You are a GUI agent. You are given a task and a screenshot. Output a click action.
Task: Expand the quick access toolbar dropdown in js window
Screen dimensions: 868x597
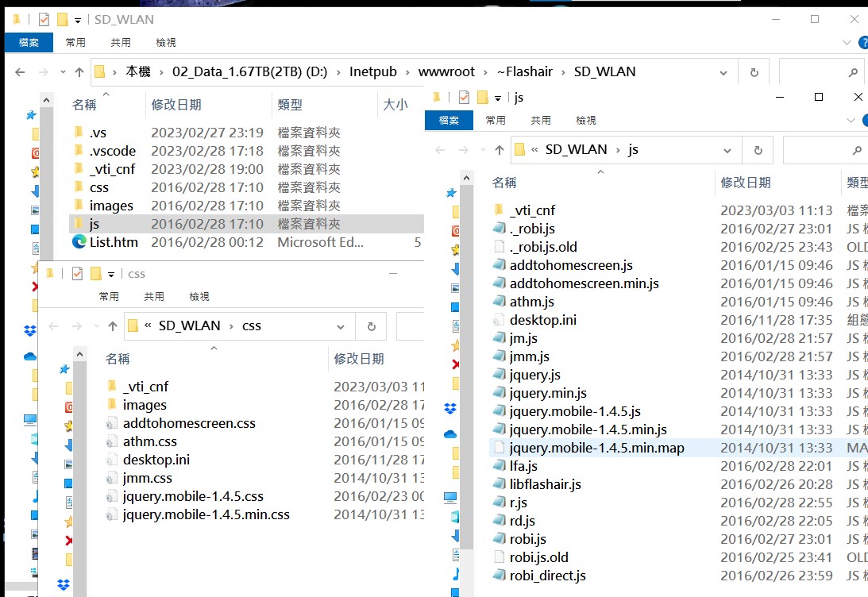tap(498, 98)
